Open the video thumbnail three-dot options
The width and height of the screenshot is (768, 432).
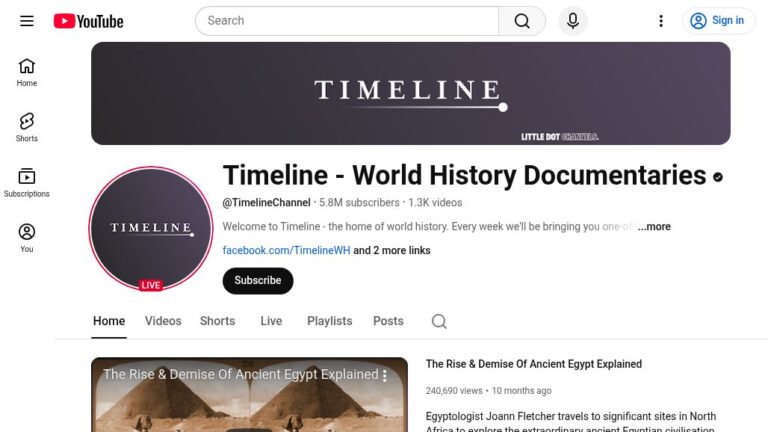(385, 376)
